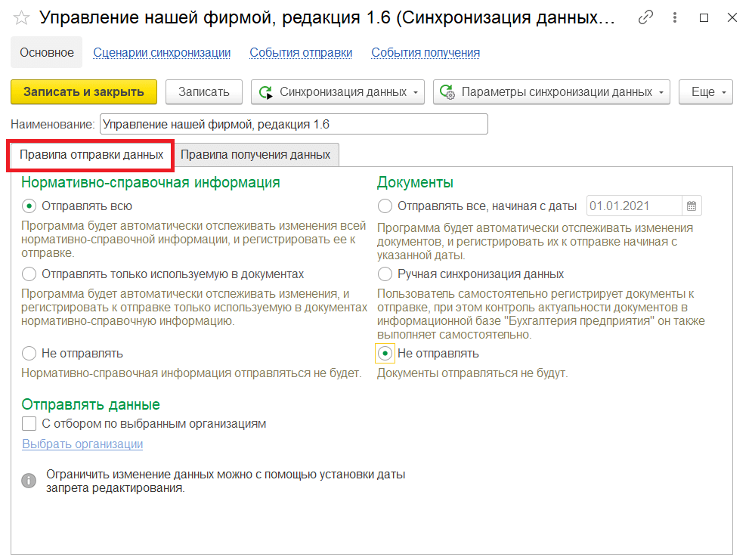Open the three-dots window menu
Screen dimensions: 752x560
[x=675, y=17]
